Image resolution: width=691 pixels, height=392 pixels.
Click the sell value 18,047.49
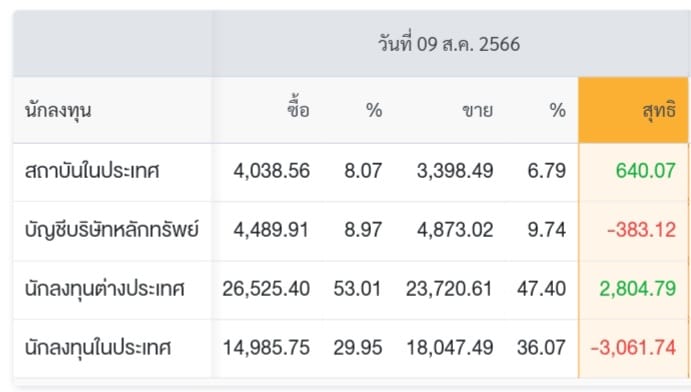(450, 348)
